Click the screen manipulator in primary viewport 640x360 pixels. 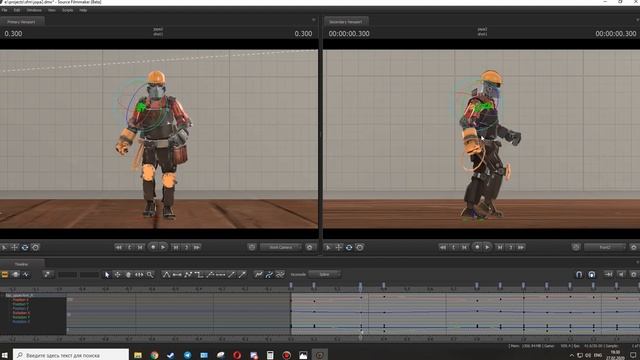[36, 247]
